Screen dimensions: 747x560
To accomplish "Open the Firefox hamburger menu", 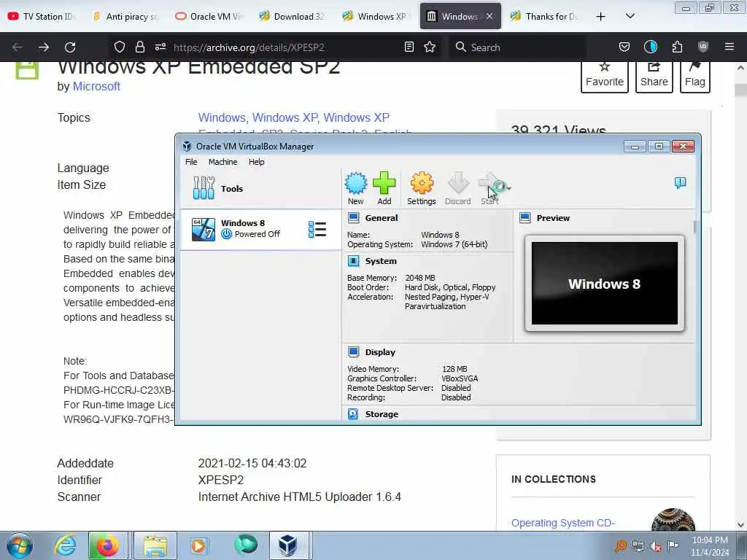I will tap(729, 47).
